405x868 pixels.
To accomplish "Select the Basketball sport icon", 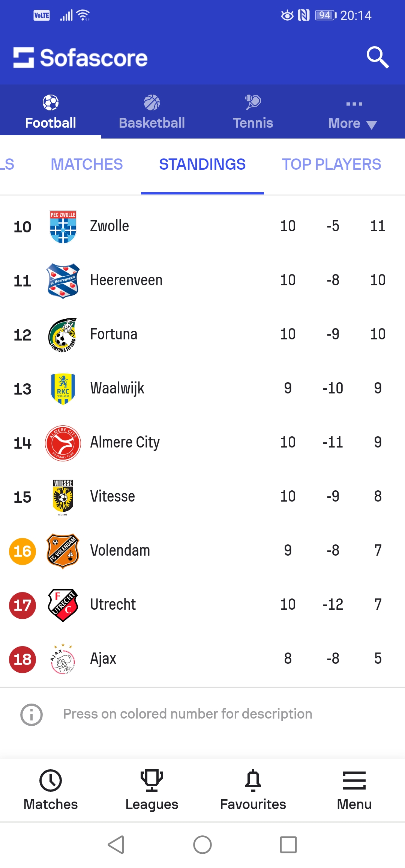I will (x=152, y=102).
